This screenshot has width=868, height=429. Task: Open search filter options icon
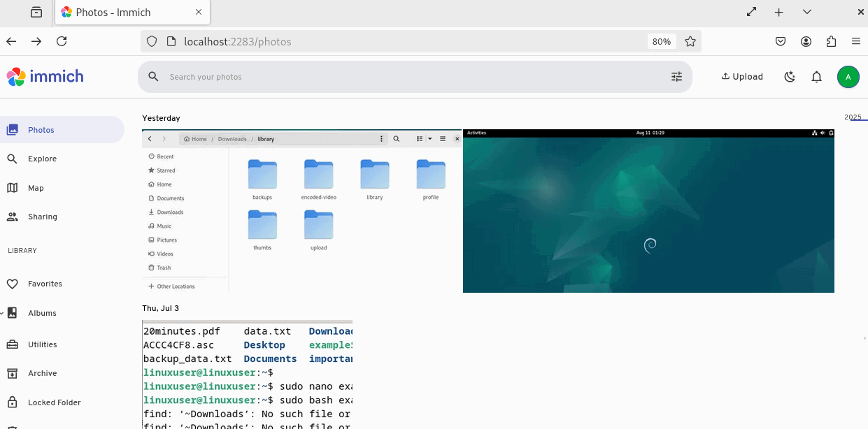(676, 77)
